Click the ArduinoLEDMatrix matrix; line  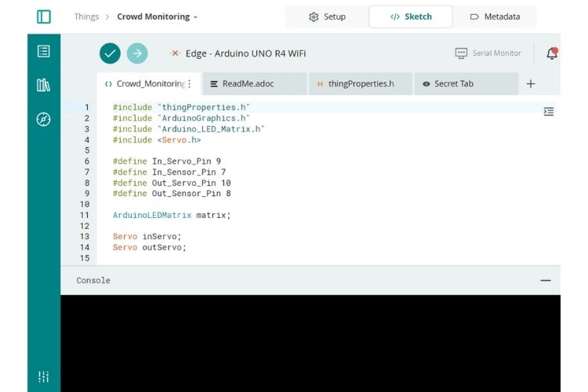pyautogui.click(x=172, y=216)
